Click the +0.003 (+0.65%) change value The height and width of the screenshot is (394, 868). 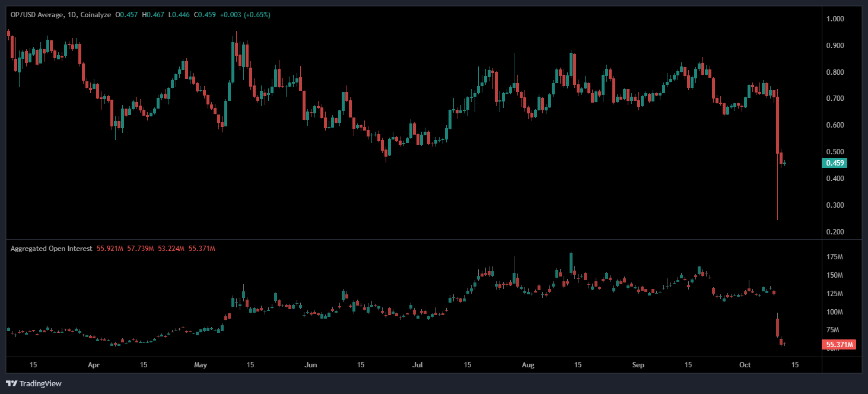[x=245, y=15]
